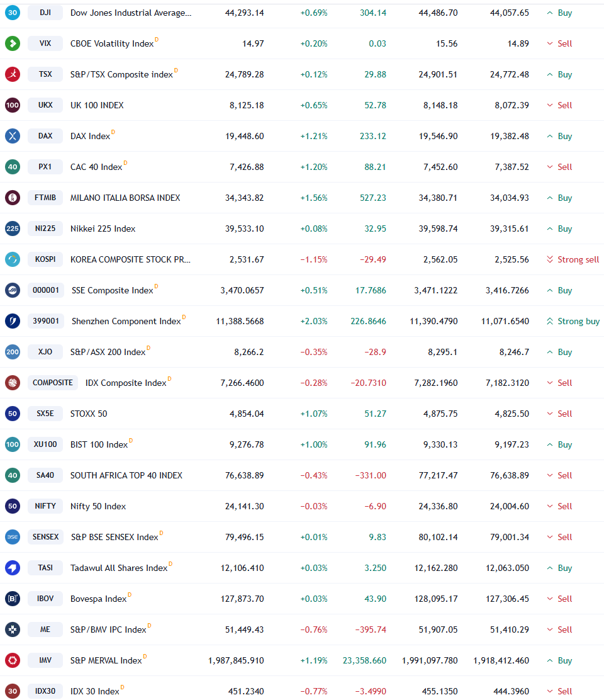Click the South Africa Top 40 logo icon

(13, 475)
